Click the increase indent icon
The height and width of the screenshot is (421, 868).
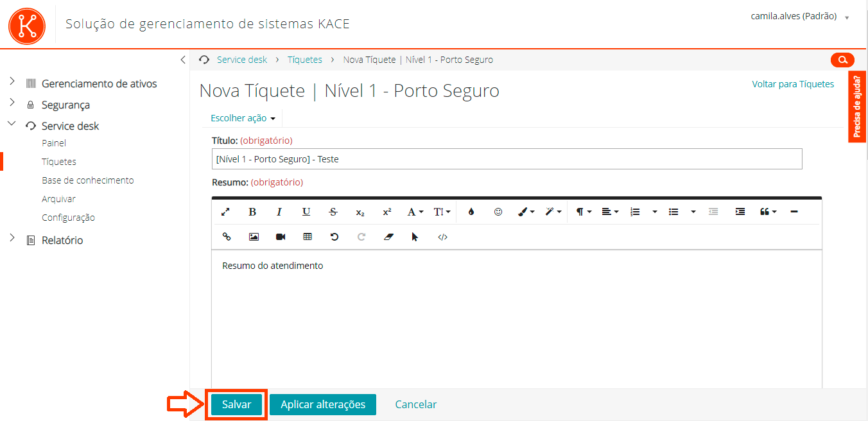pyautogui.click(x=740, y=212)
